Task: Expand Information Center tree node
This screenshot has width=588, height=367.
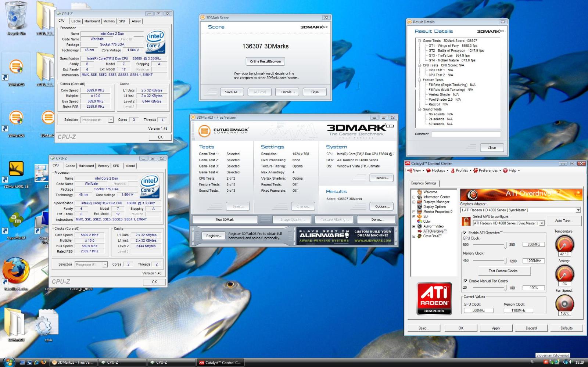Action: click(414, 197)
